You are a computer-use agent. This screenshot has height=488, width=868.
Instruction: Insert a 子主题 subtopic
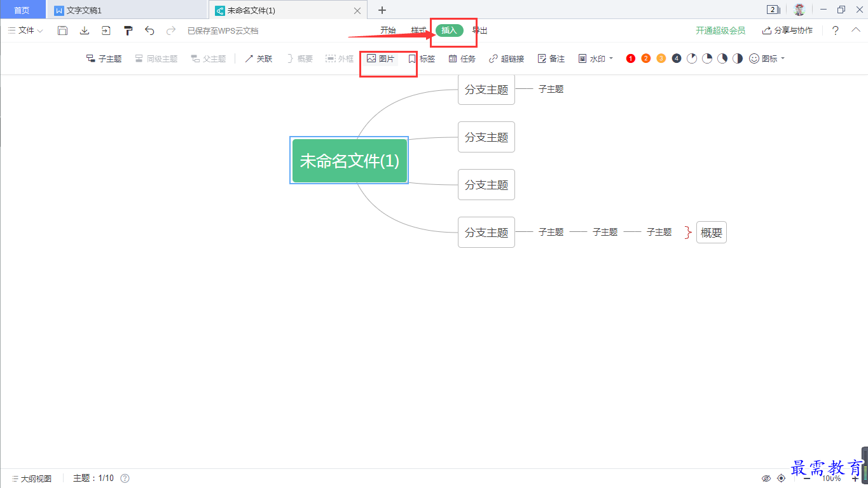click(104, 58)
